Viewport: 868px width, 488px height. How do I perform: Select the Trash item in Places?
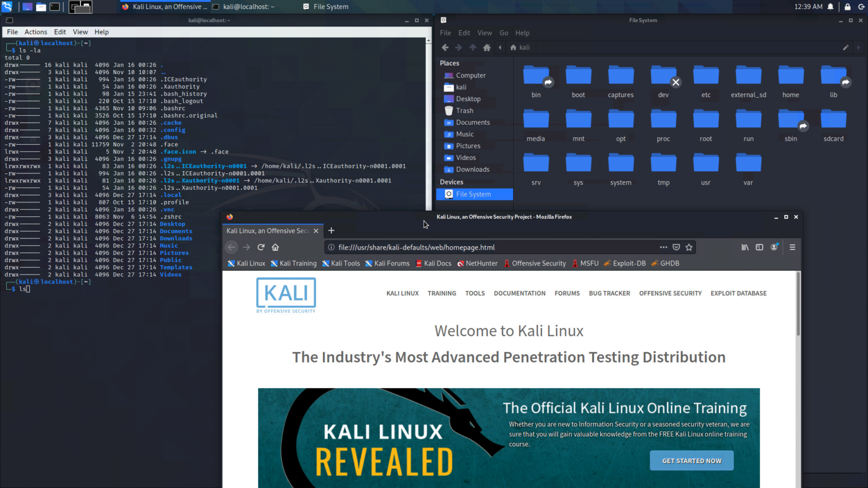[x=464, y=110]
